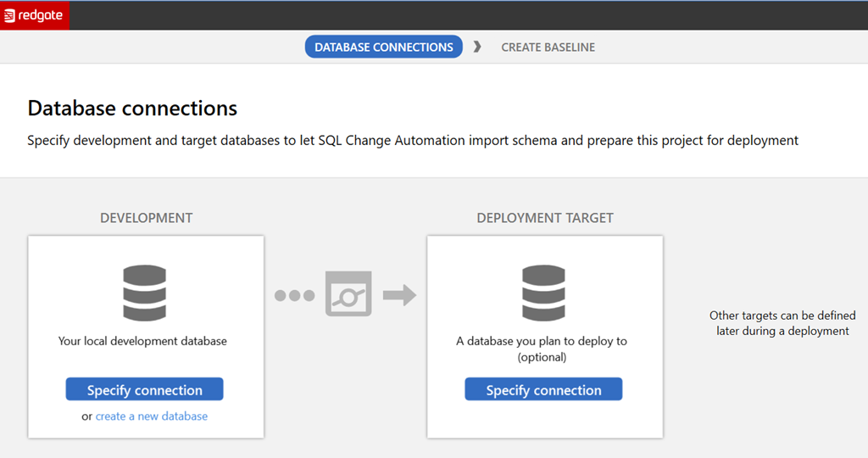The image size is (868, 458).
Task: Click the 'Other targets can be defined later' note
Action: 782,323
